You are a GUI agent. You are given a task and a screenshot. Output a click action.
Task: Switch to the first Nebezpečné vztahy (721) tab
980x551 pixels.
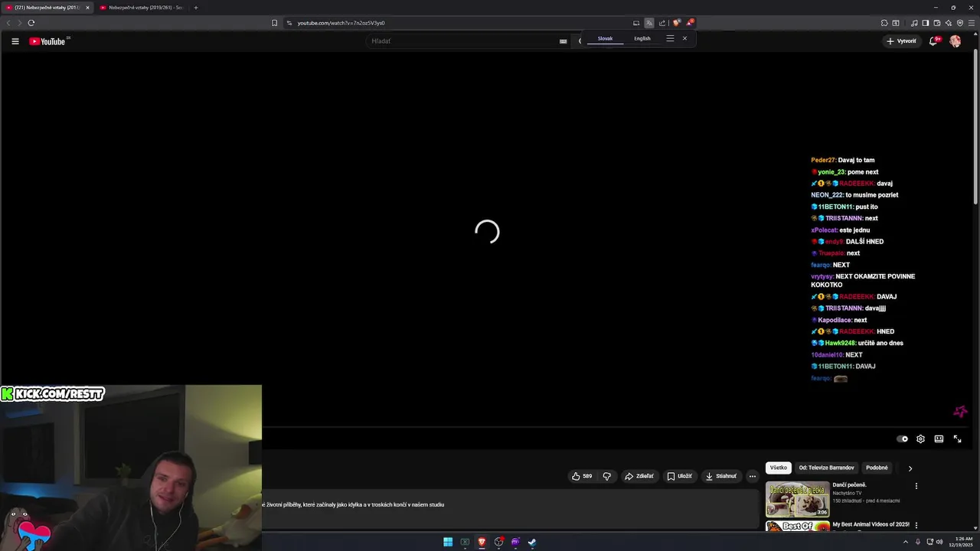tap(46, 8)
